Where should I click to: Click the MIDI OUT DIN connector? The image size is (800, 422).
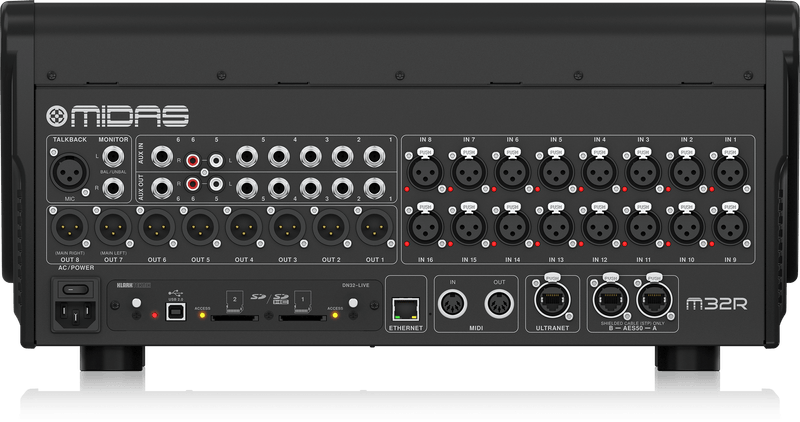[x=496, y=308]
